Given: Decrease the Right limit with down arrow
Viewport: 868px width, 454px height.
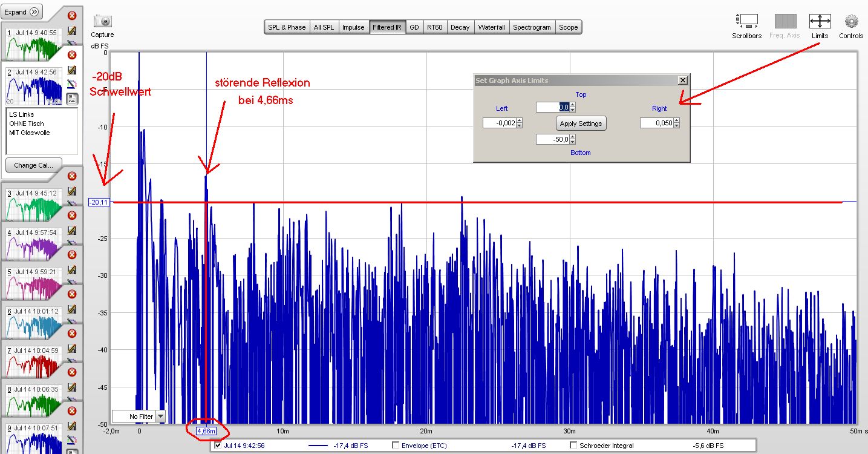Looking at the screenshot, I should (x=677, y=126).
